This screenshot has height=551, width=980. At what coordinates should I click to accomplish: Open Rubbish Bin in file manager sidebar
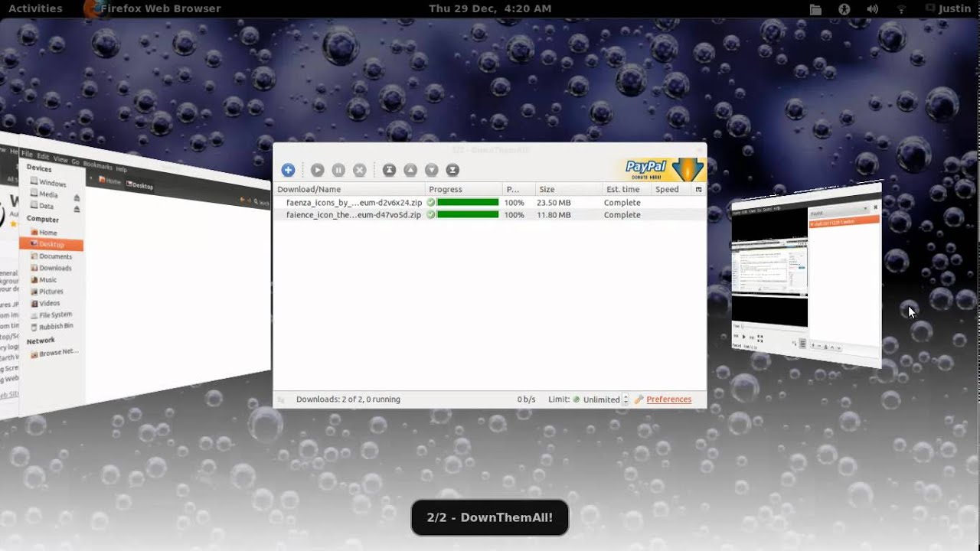click(x=51, y=326)
